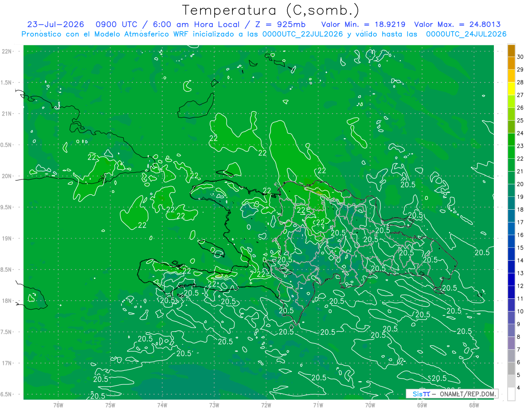This screenshot has width=532, height=411.
Task: Click the '22N' latitude axis label
Action: [7, 51]
